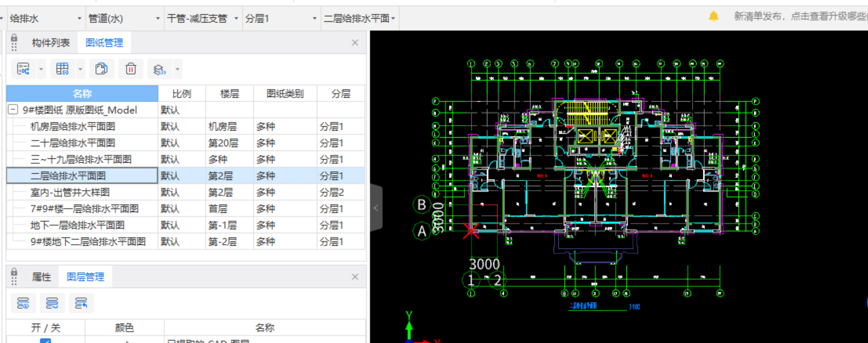Click the table link tool icon

click(62, 69)
